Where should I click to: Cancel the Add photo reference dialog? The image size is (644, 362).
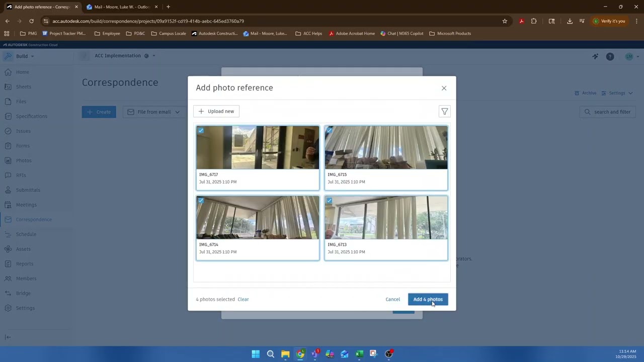click(392, 299)
